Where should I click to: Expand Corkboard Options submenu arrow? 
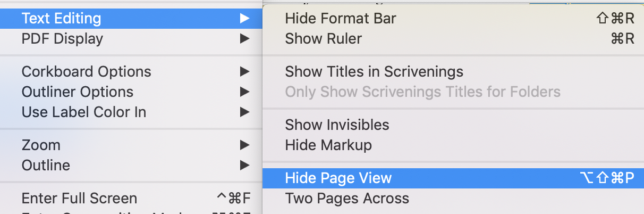point(244,72)
